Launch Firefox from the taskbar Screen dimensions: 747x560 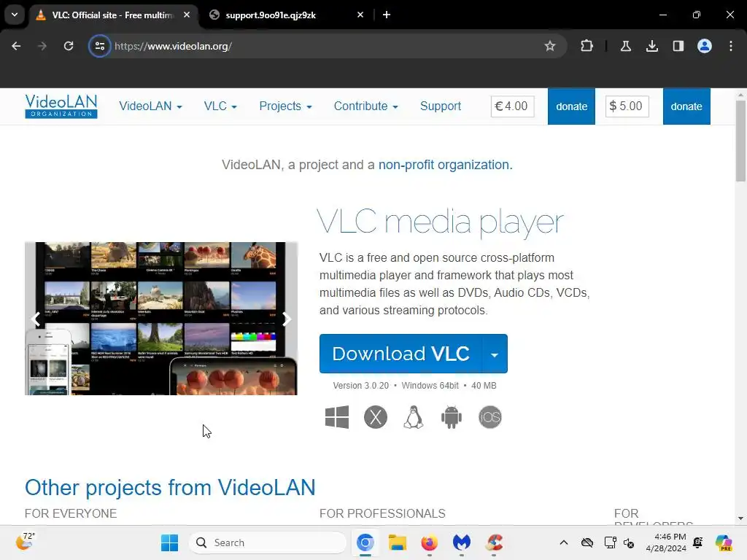429,542
